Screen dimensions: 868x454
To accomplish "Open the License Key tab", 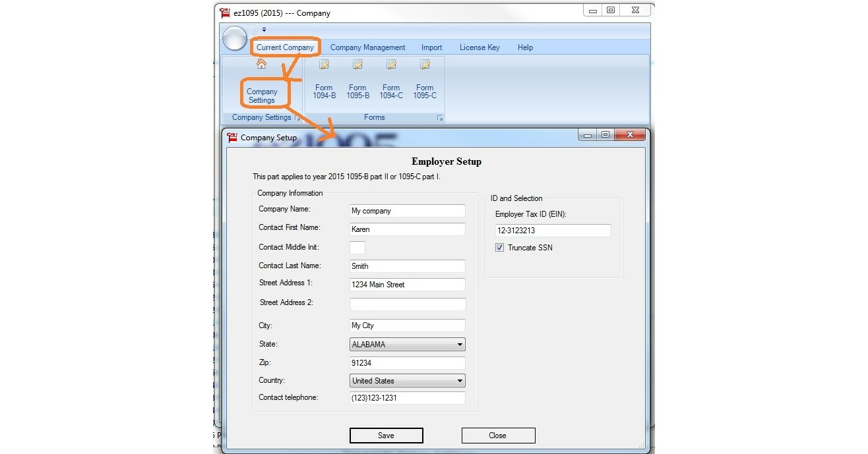I will pyautogui.click(x=479, y=47).
